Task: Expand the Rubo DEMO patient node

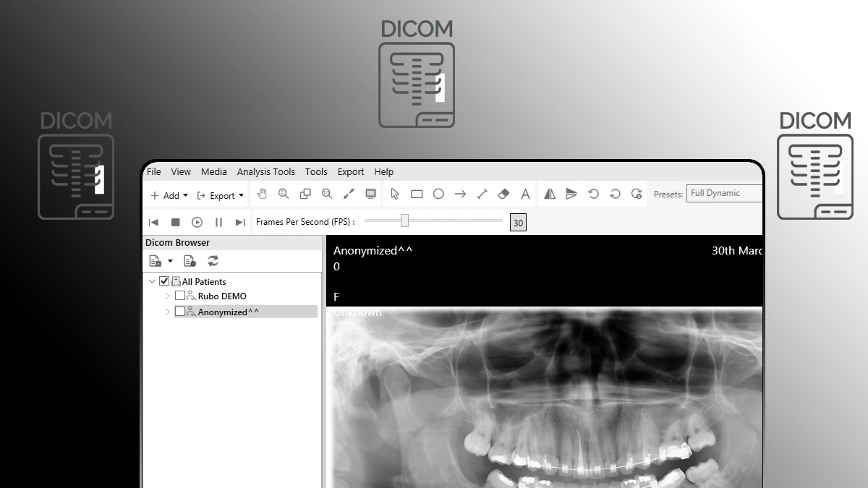Action: pyautogui.click(x=168, y=296)
